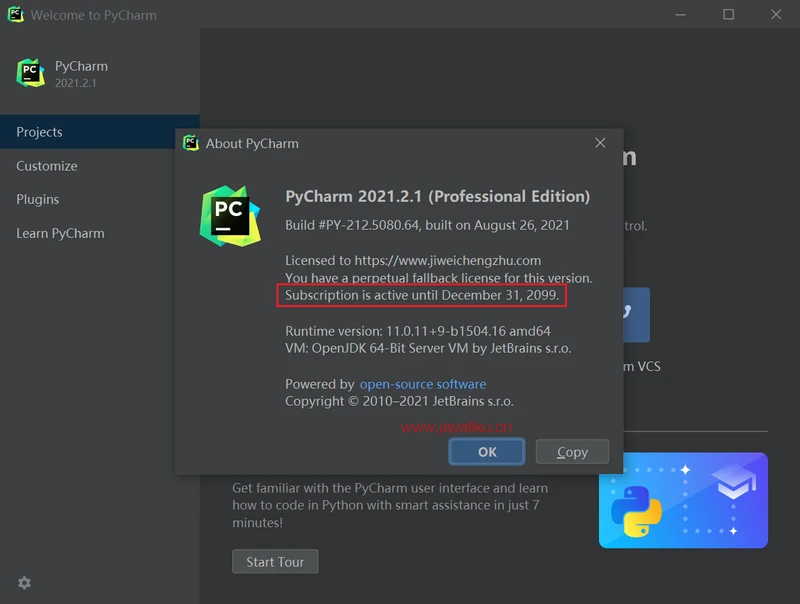Click the highlighted subscription expiry text
This screenshot has width=800, height=604.
(x=421, y=296)
